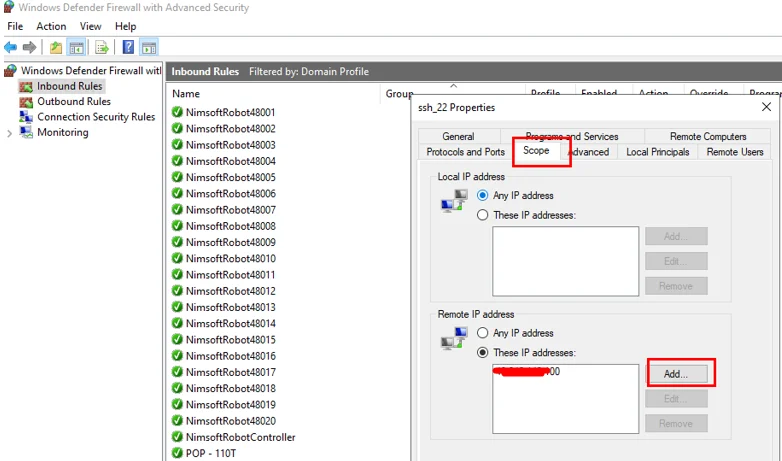Click the Inbound Rules tree icon

click(x=26, y=86)
